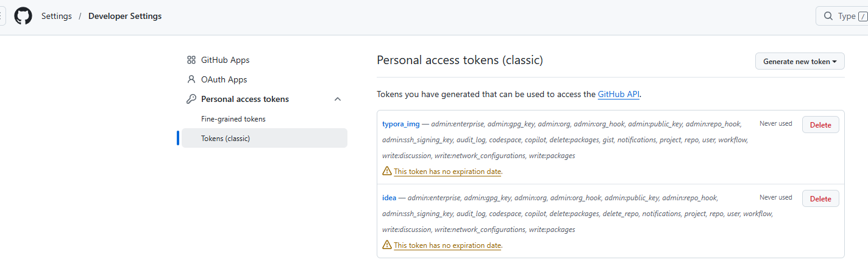Delete the typora_img token
Viewport: 868px width, 268px height.
point(820,125)
